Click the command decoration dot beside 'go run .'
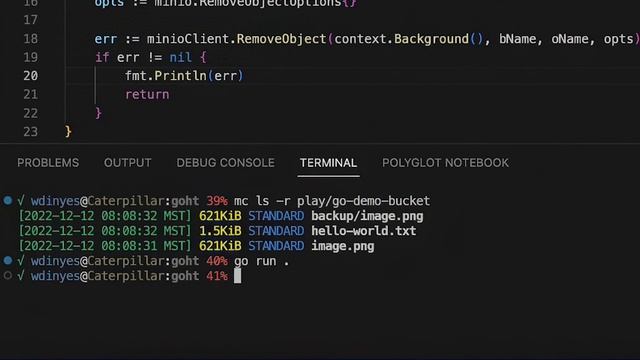This screenshot has width=640, height=360. pyautogui.click(x=8, y=260)
